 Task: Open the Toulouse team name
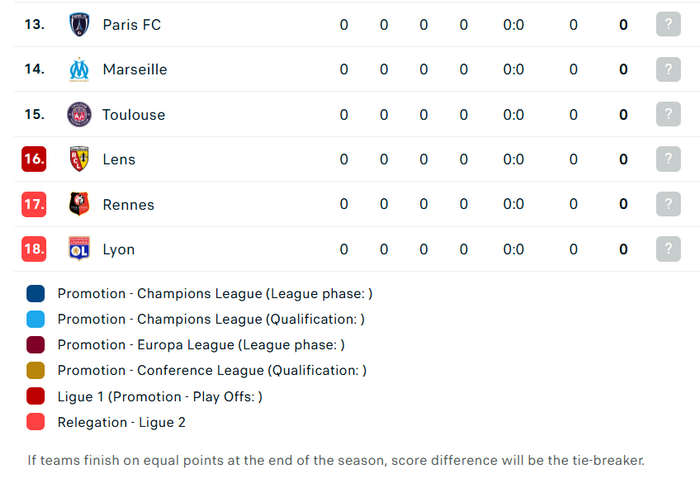pos(134,115)
